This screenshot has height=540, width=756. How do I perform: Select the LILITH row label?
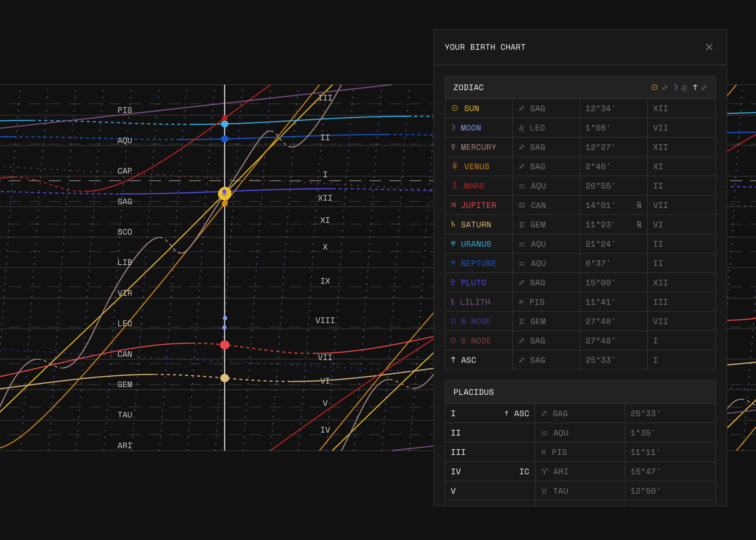(x=475, y=302)
